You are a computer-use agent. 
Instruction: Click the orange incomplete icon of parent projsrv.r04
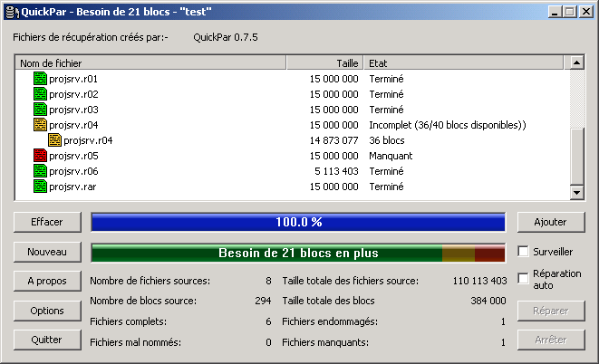pos(40,125)
